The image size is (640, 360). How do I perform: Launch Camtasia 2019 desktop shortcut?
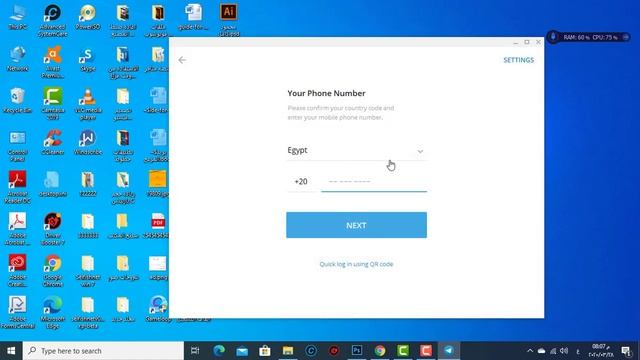click(53, 104)
